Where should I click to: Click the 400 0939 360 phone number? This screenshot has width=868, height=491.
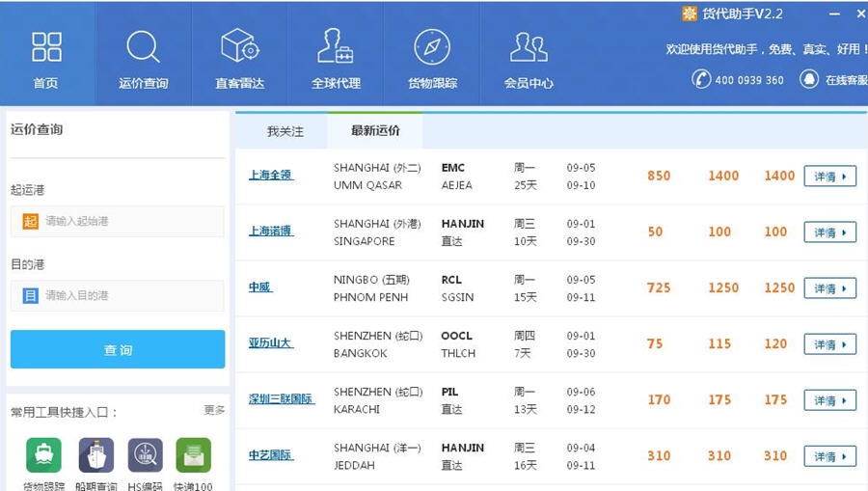pos(749,80)
